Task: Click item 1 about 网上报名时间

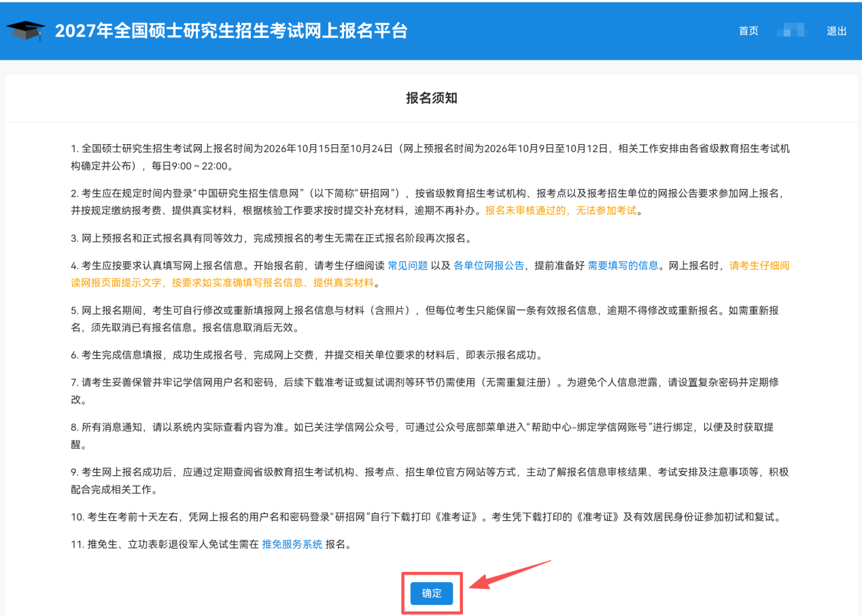Action: [x=431, y=156]
